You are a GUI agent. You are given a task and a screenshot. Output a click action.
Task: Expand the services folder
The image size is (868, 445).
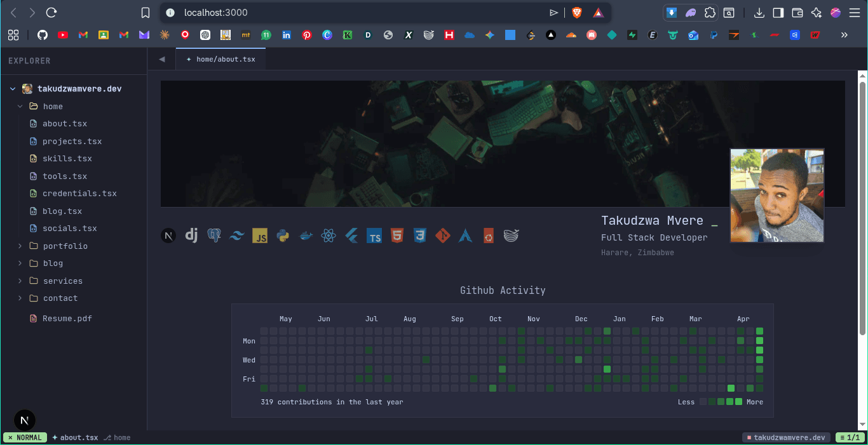(20, 281)
